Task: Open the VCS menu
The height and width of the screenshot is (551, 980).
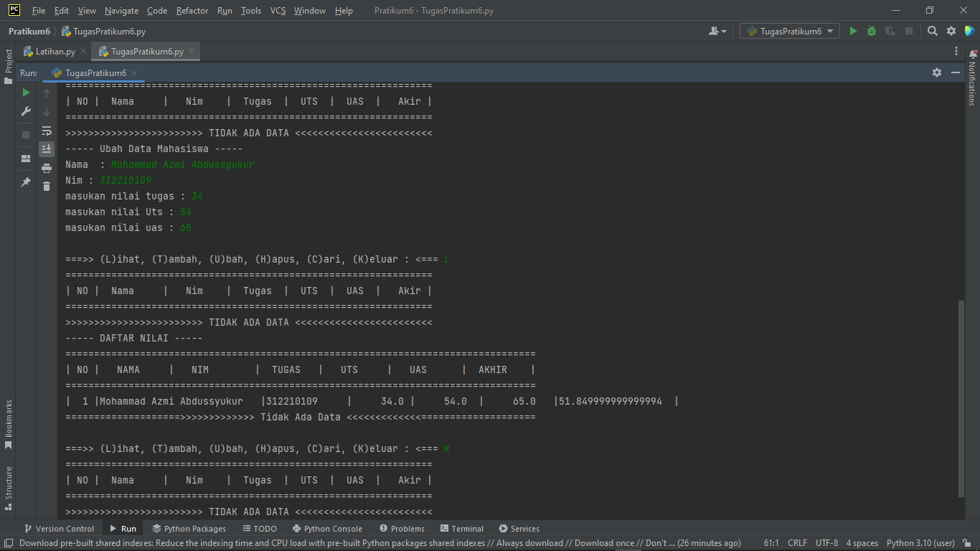Action: pyautogui.click(x=278, y=11)
